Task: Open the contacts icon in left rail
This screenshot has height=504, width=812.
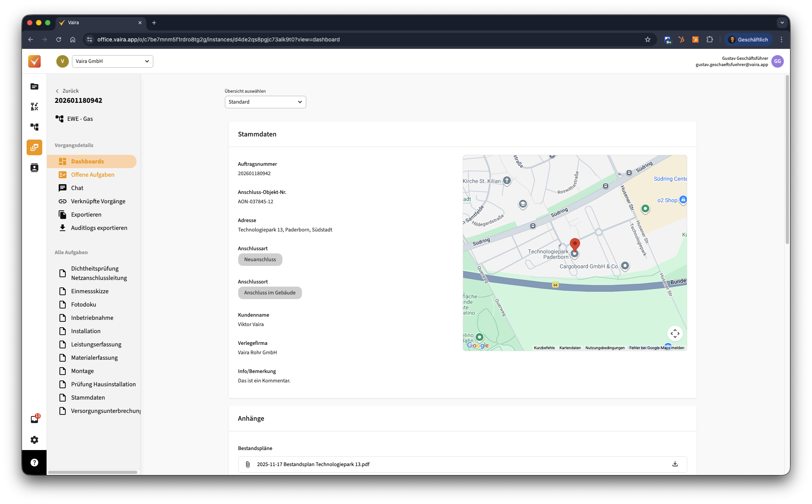Action: pyautogui.click(x=34, y=168)
